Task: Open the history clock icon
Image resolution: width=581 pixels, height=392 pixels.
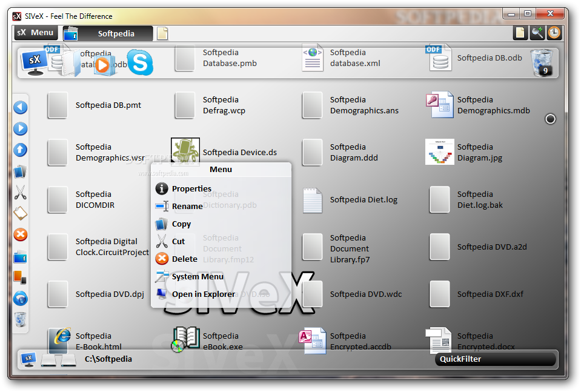Action: click(554, 33)
